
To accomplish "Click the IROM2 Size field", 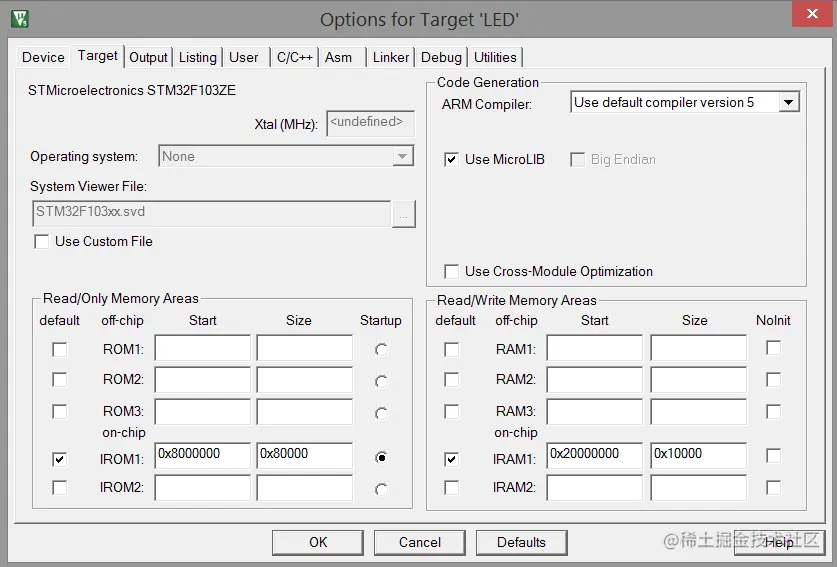I will pos(305,487).
